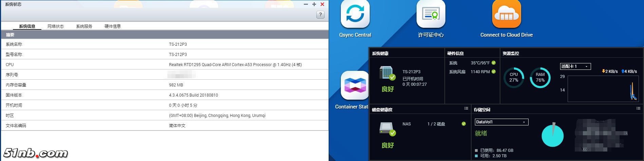
Task: Open the 许可证中心 app icon
Action: [x=431, y=14]
